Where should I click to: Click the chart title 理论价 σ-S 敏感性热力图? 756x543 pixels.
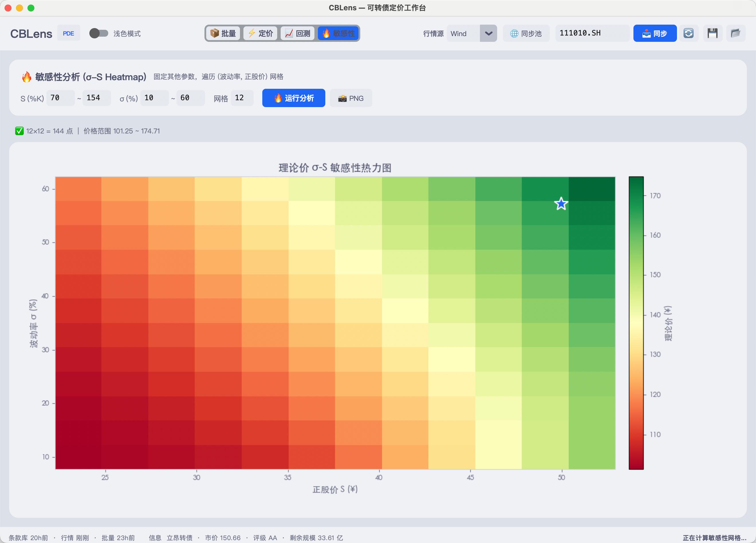coord(335,168)
